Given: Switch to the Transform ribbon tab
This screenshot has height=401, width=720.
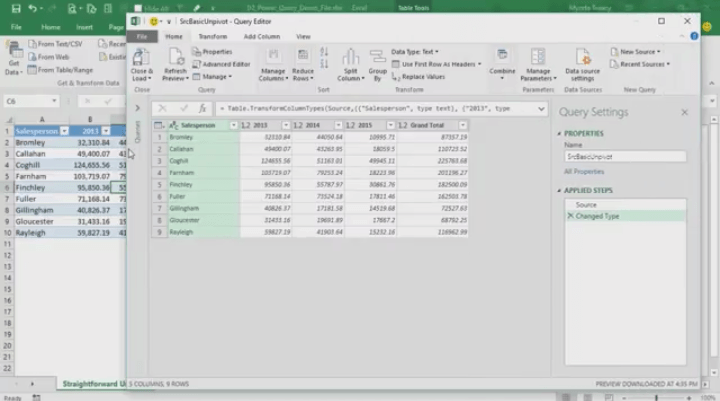Looking at the screenshot, I should pos(212,36).
